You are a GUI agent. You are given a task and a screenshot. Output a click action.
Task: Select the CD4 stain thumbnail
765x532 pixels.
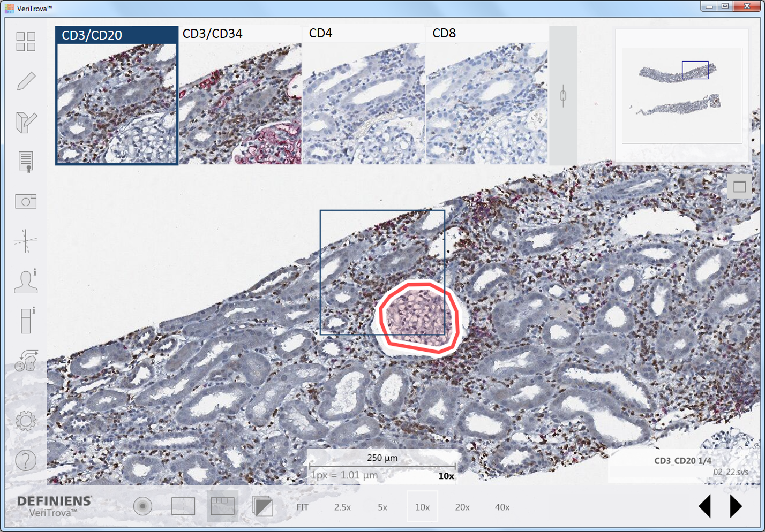pos(364,95)
